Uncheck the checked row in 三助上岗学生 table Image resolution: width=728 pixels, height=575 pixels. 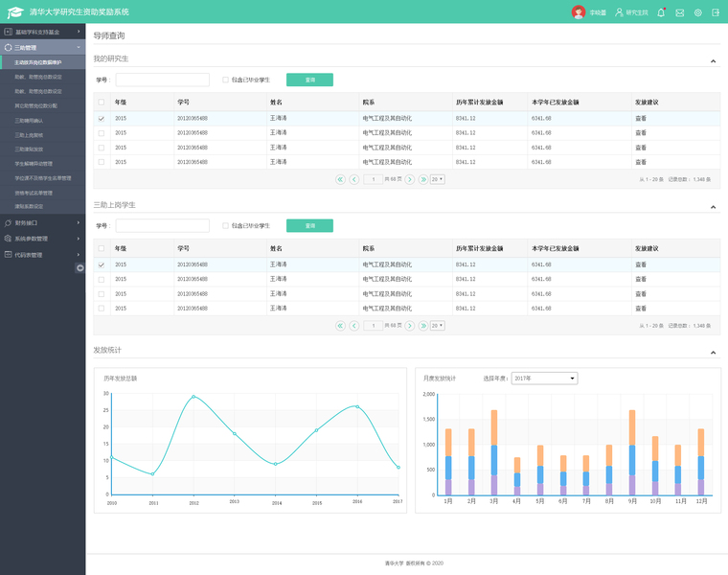tap(102, 264)
